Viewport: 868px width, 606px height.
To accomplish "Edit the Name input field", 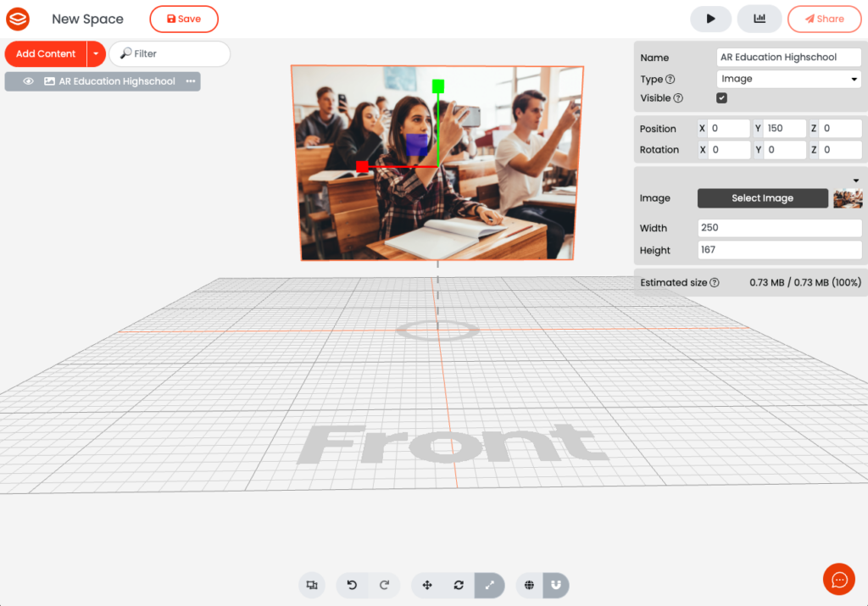I will point(789,57).
